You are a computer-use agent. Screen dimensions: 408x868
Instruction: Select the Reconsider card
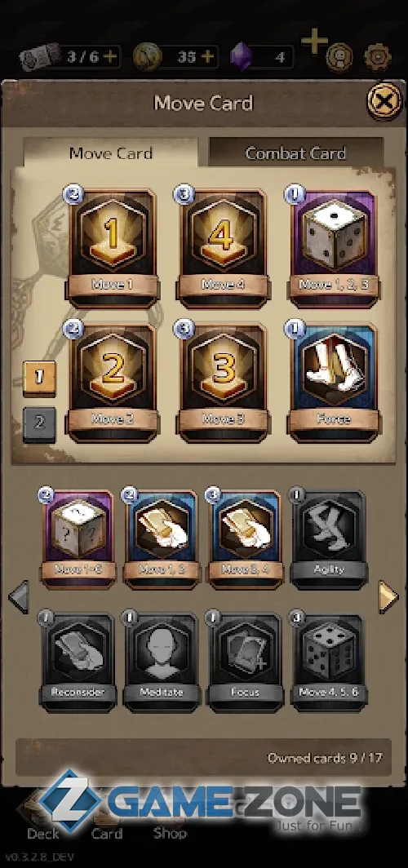coord(78,661)
